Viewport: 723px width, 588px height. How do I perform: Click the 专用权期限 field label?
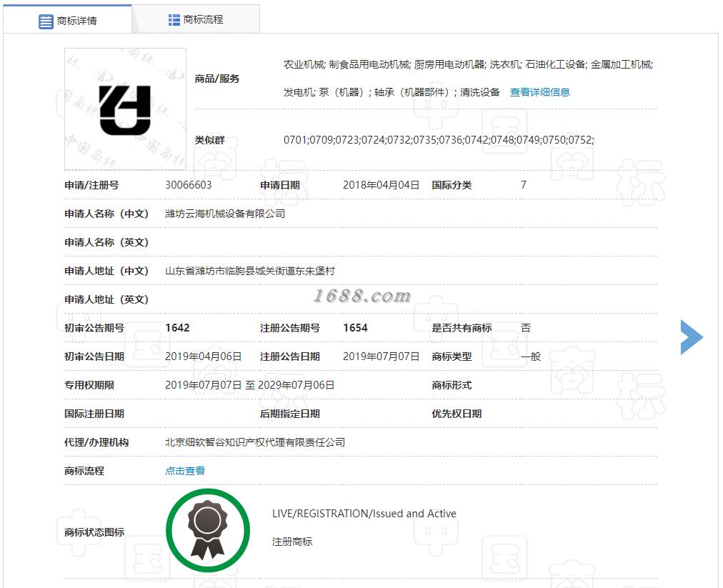click(x=89, y=385)
